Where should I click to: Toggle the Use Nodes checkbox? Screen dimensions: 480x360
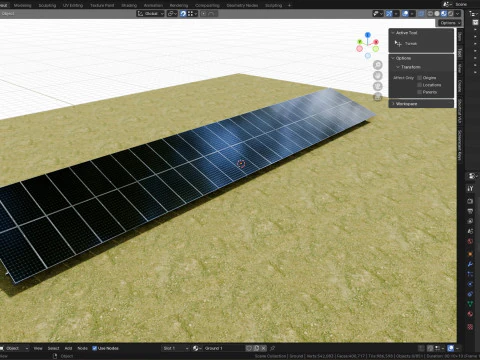click(x=95, y=348)
